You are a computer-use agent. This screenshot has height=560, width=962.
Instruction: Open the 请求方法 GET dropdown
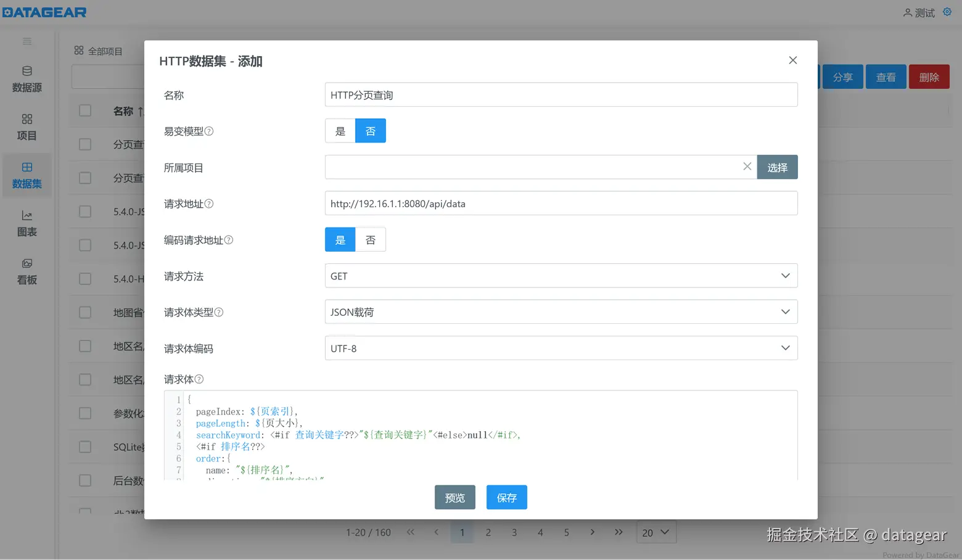(561, 276)
